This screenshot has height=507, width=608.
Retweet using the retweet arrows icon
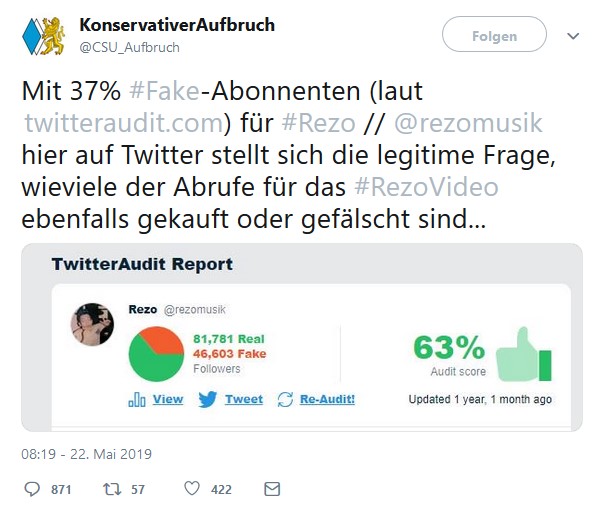pyautogui.click(x=112, y=489)
